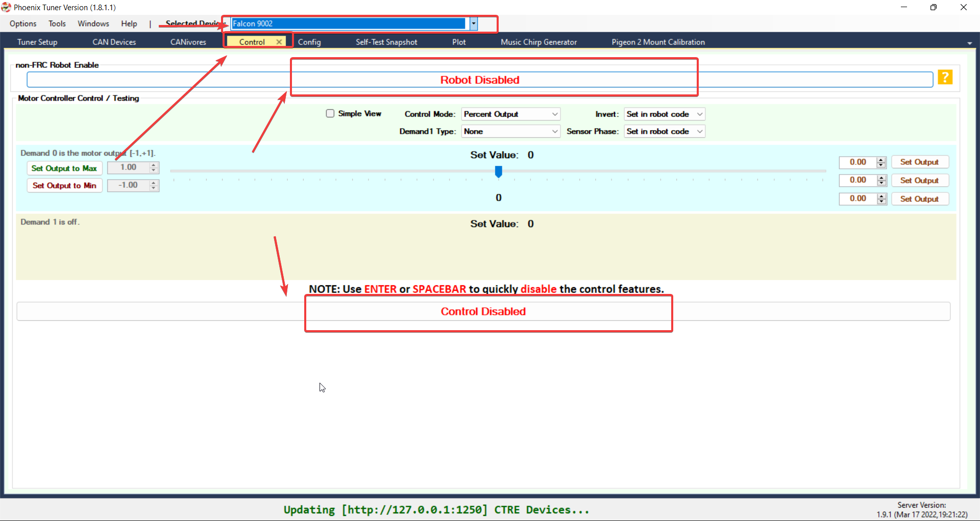Screen dimensions: 980x521
Task: Click the third Set Output button
Action: (x=920, y=199)
